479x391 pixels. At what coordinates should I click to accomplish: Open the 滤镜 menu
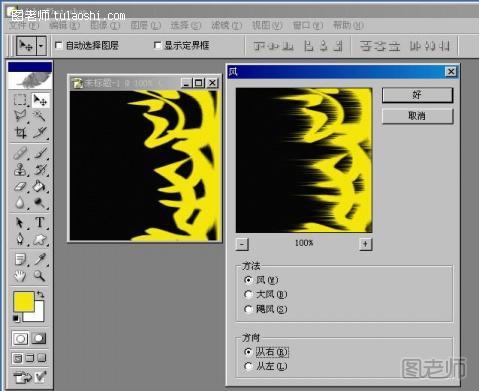tap(226, 25)
